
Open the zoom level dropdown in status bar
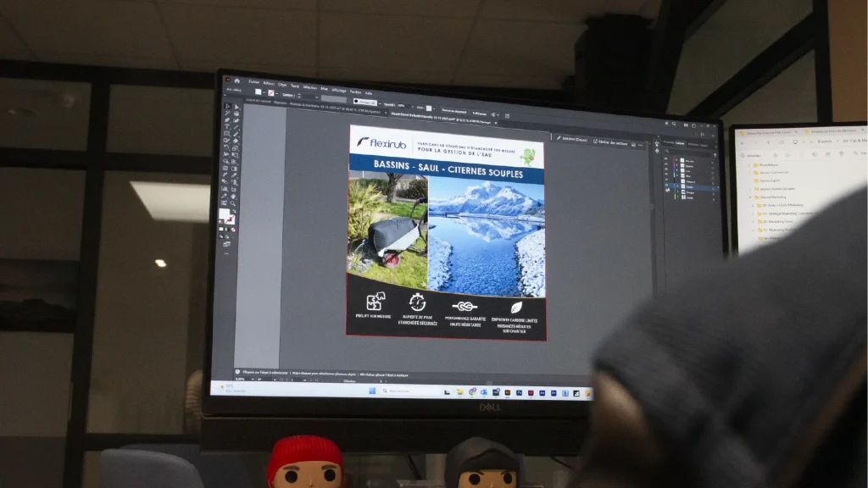point(253,379)
